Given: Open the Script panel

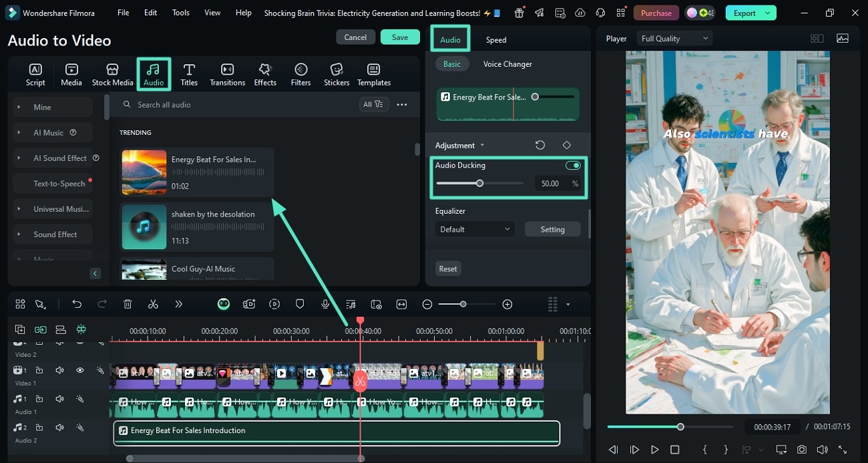Looking at the screenshot, I should 35,74.
